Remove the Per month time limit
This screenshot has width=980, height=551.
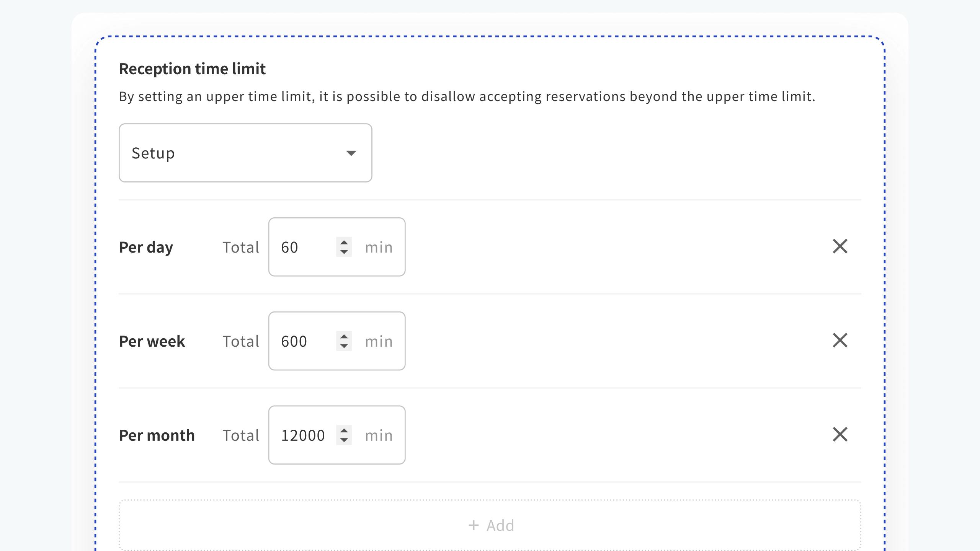pyautogui.click(x=841, y=434)
